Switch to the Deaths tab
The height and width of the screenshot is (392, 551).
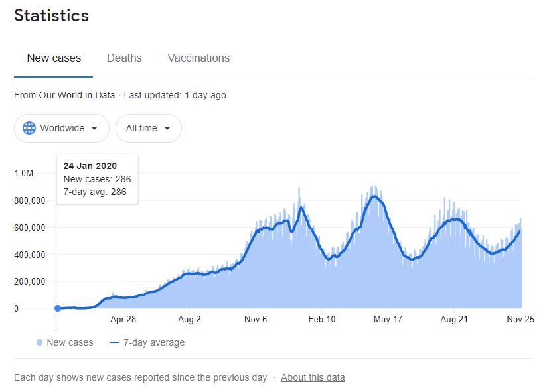(124, 58)
